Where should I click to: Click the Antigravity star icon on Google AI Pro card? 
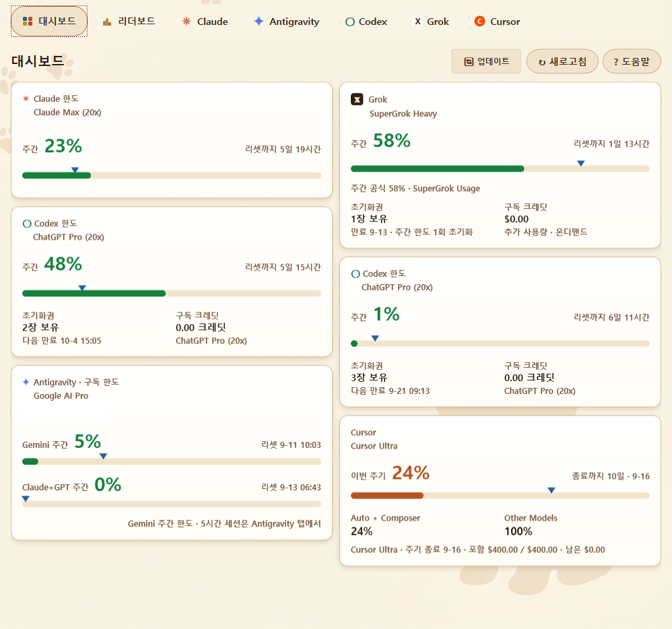tap(26, 382)
